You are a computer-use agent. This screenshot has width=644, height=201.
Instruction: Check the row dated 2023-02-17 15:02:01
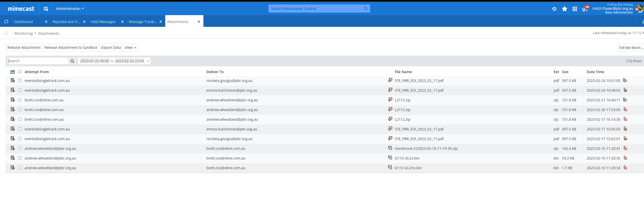pyautogui.click(x=20, y=139)
